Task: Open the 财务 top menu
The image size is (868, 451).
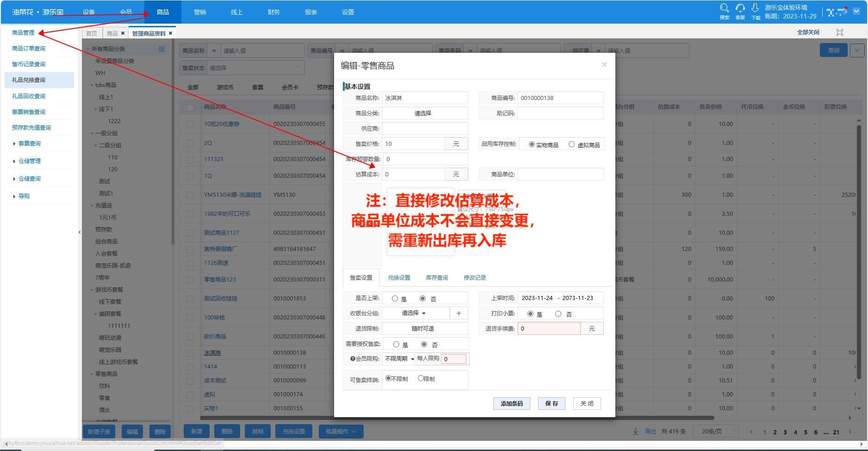Action: [x=274, y=12]
